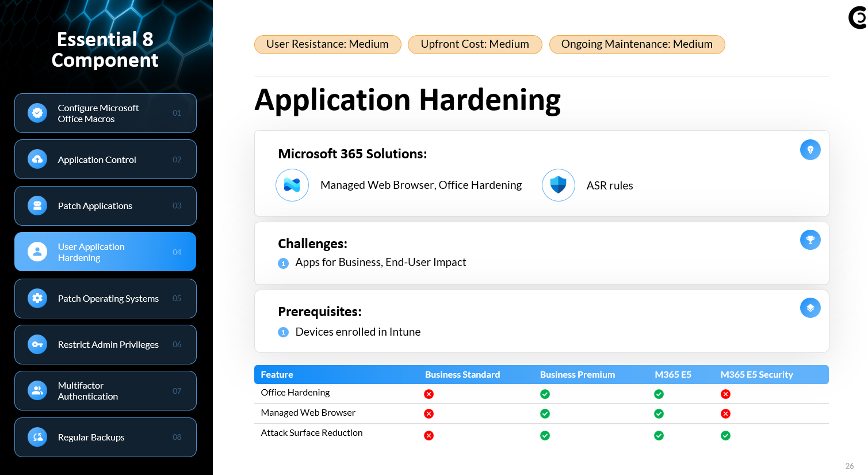Click the Upfront Cost: Medium badge
This screenshot has height=475, width=868.
pos(475,44)
